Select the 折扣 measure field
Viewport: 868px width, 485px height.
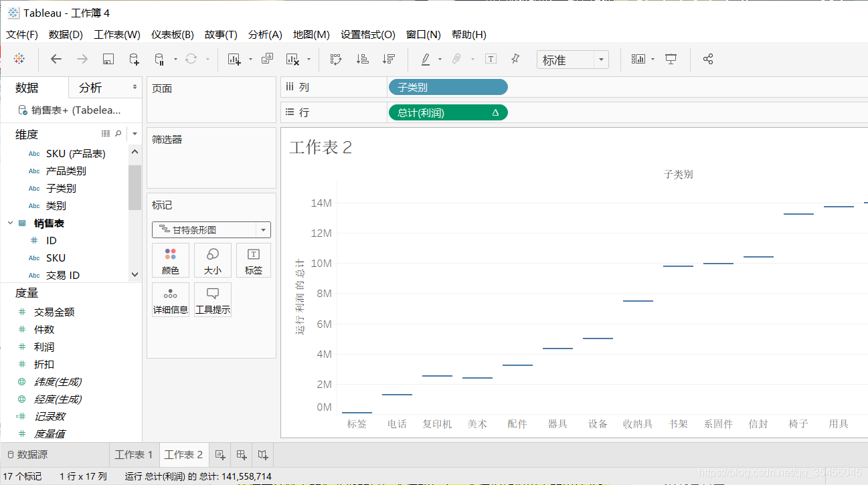click(x=44, y=365)
